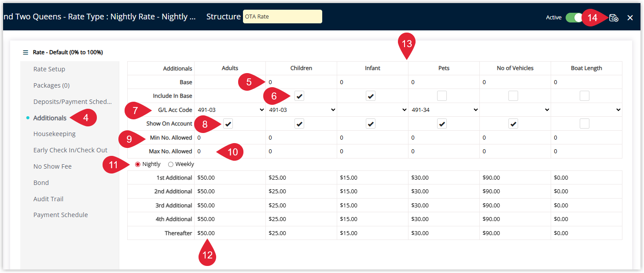Open Housekeeping section
This screenshot has height=273, width=644.
click(x=55, y=134)
